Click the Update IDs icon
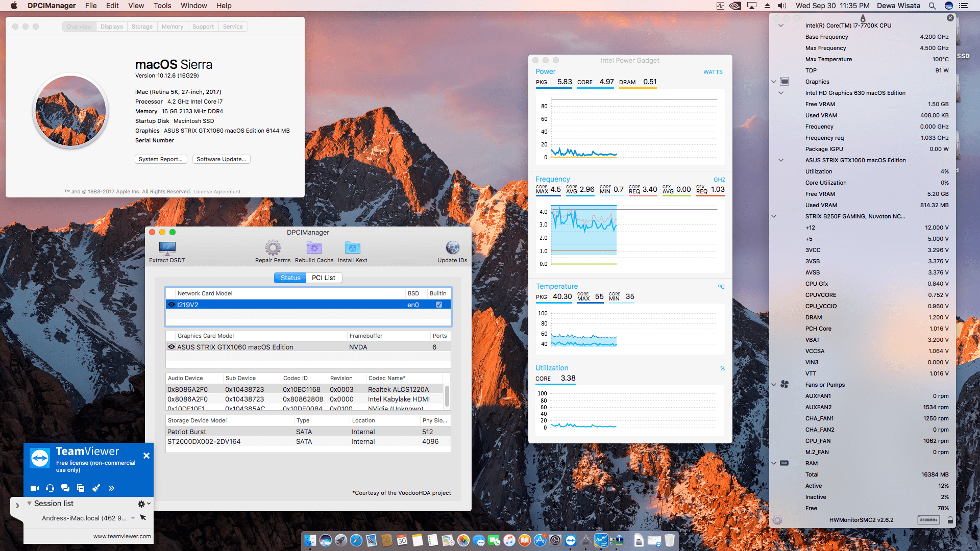Viewport: 980px width, 551px height. (452, 250)
